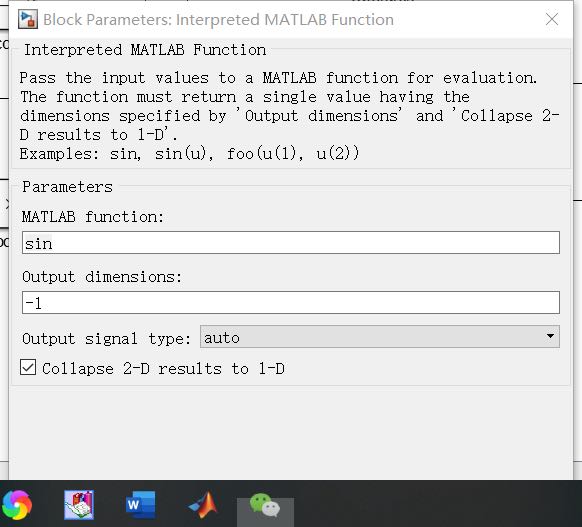This screenshot has width=582, height=527.
Task: Switch to MATLAB from the taskbar
Action: 203,505
